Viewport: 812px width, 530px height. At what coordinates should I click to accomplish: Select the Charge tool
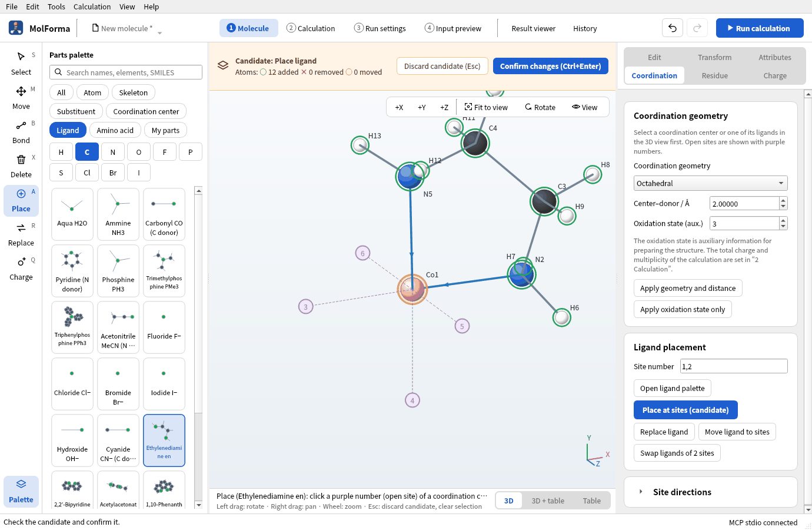(21, 269)
